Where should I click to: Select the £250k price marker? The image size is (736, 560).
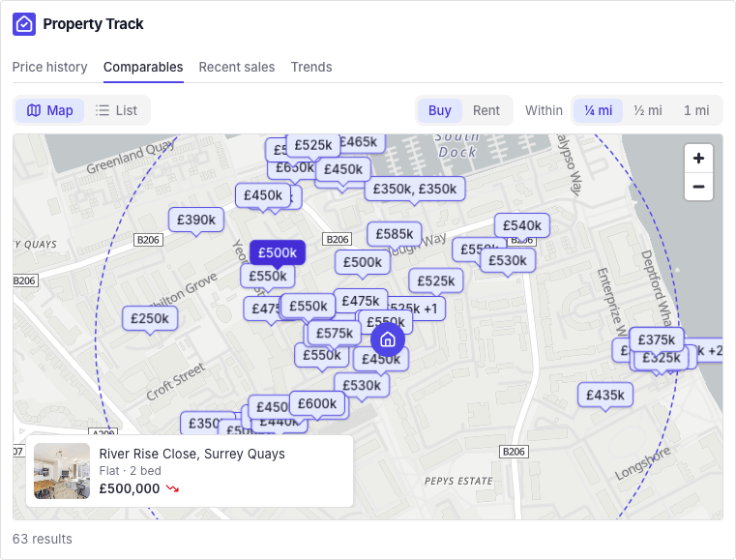[x=150, y=318]
